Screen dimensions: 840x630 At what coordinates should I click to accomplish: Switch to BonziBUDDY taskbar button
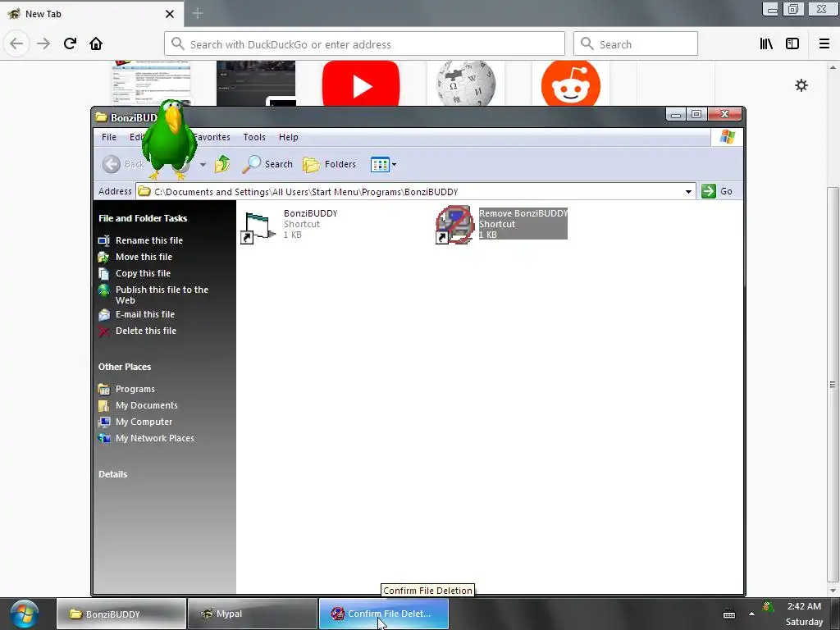click(x=121, y=614)
